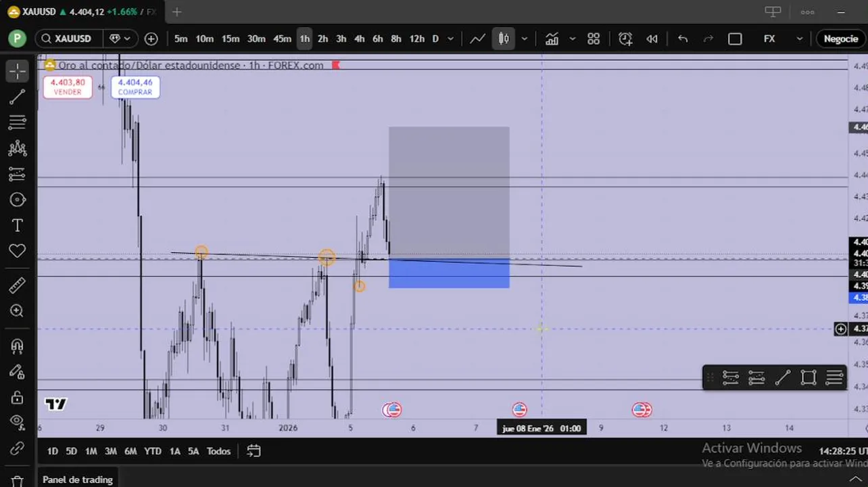The image size is (868, 487).
Task: Select line chart type icon
Action: pos(477,39)
